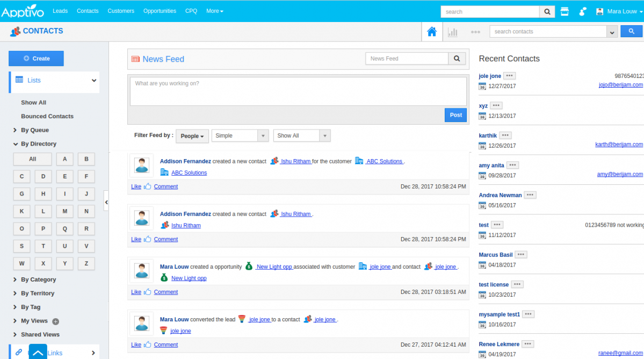Viewport: 644px width, 359px height.
Task: Open options dots next to Renee Lekmere
Action: pyautogui.click(x=528, y=344)
